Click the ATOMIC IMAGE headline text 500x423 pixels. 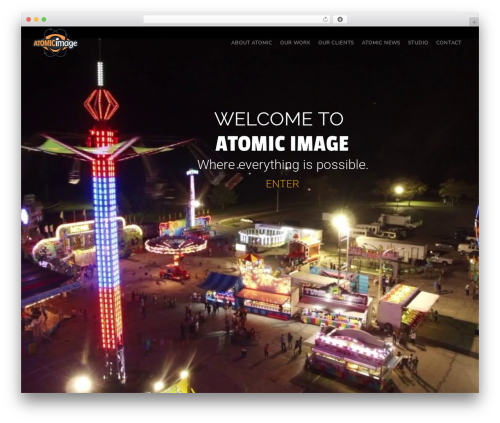tap(282, 144)
